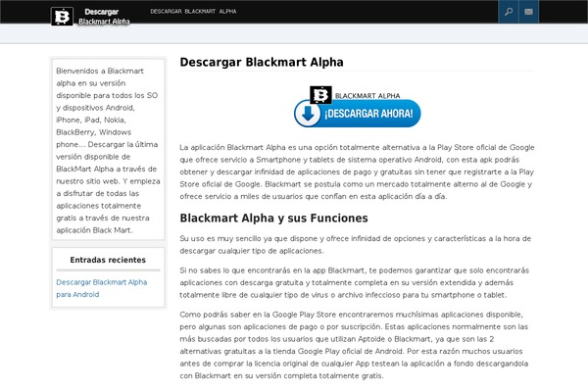588x392 pixels.
Task: Click the sidebar text 'Bienvenidos a Blackmart'
Action: tap(108, 150)
